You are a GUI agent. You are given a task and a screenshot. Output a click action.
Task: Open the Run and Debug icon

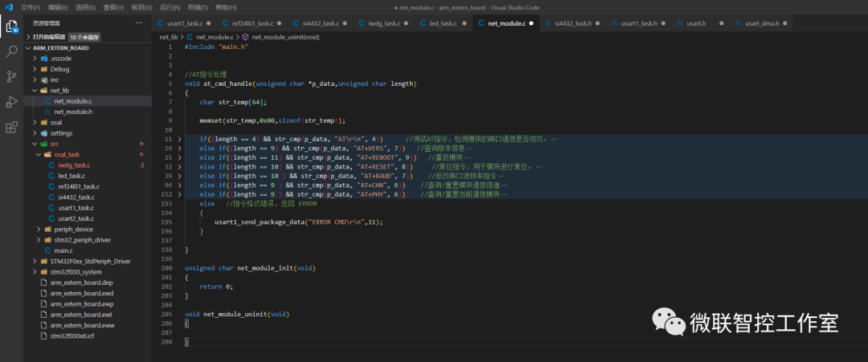pos(12,102)
